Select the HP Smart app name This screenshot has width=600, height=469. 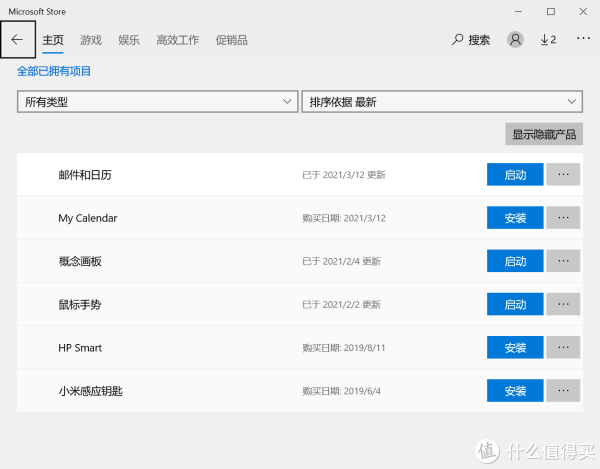[80, 348]
